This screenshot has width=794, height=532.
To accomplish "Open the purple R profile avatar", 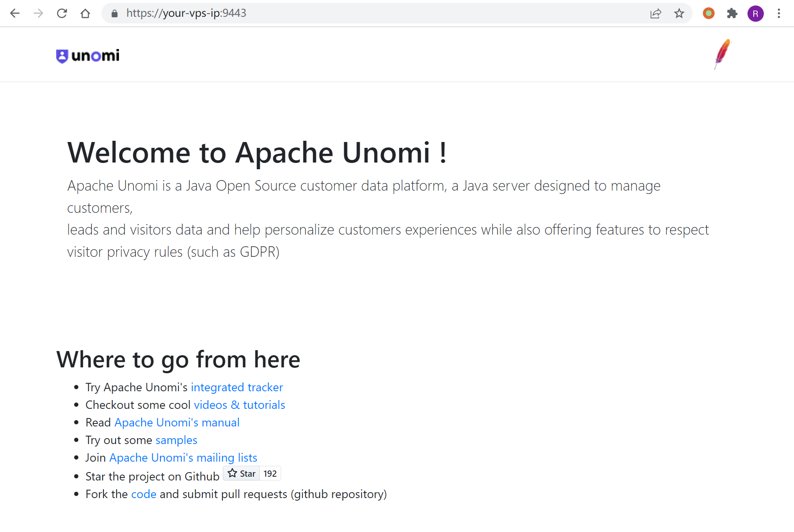I will click(x=755, y=13).
